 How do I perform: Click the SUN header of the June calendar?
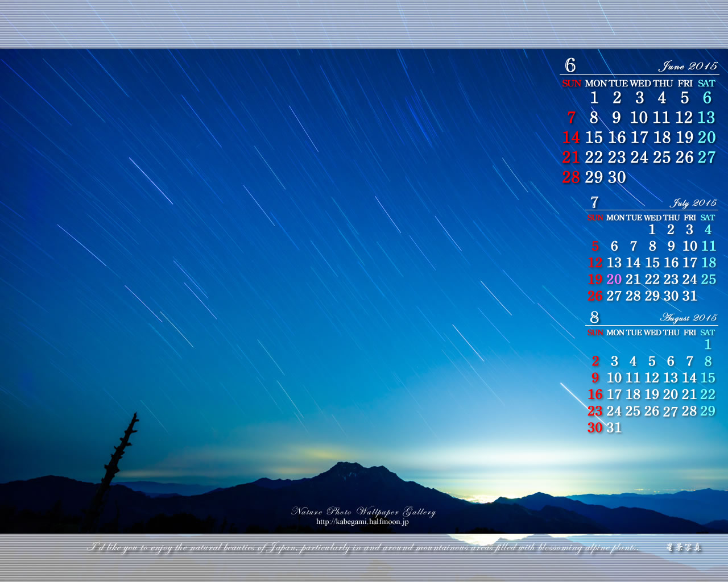click(x=572, y=84)
